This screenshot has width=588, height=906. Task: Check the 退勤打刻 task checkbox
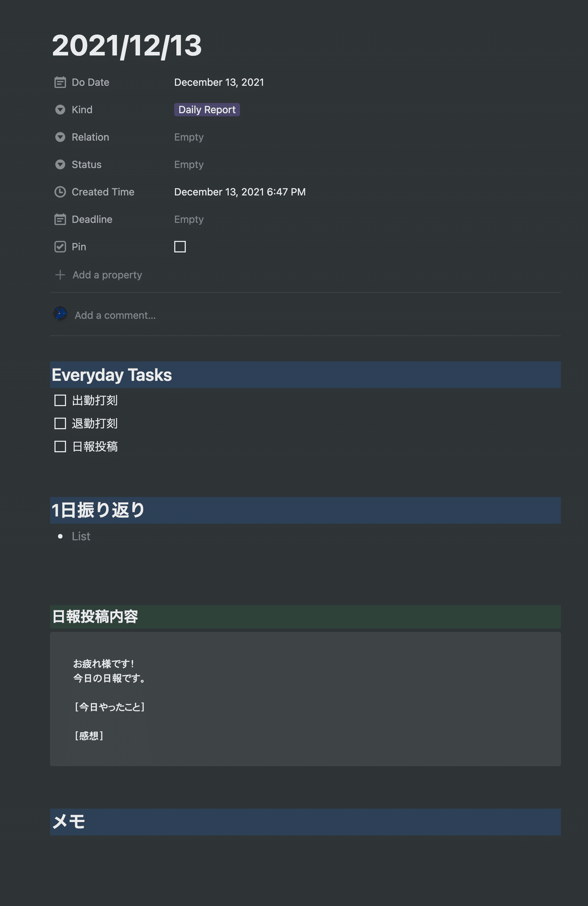click(60, 423)
